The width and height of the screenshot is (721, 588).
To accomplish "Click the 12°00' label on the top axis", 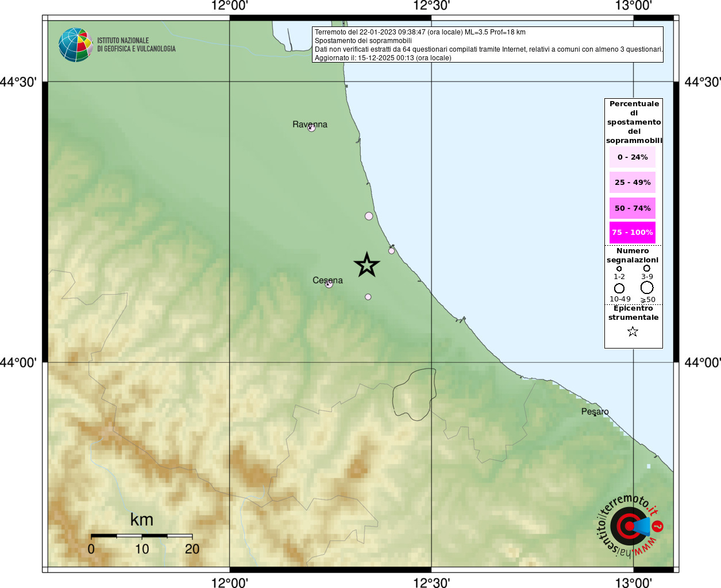I will 230,6.
